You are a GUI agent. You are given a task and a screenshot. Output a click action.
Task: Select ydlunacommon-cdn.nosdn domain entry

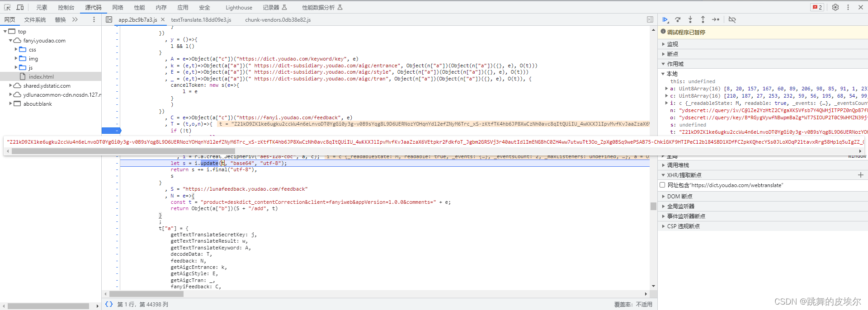tap(62, 94)
